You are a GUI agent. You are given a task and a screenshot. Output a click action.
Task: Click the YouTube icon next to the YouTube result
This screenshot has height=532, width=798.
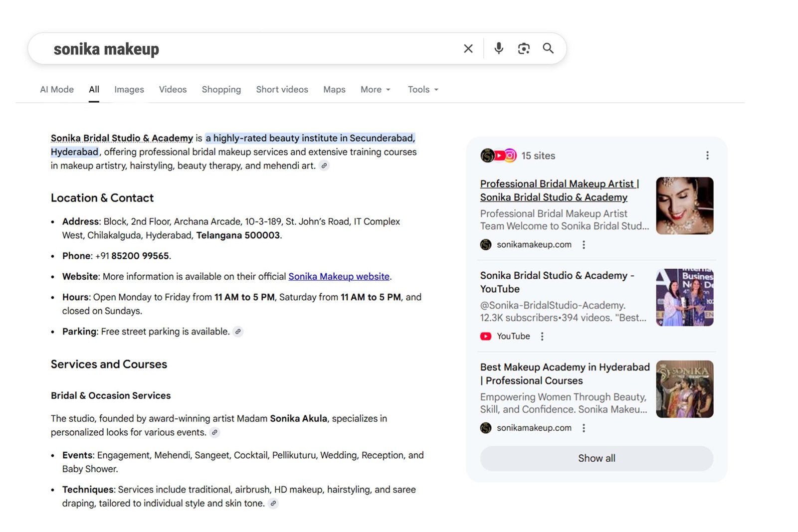pos(485,336)
